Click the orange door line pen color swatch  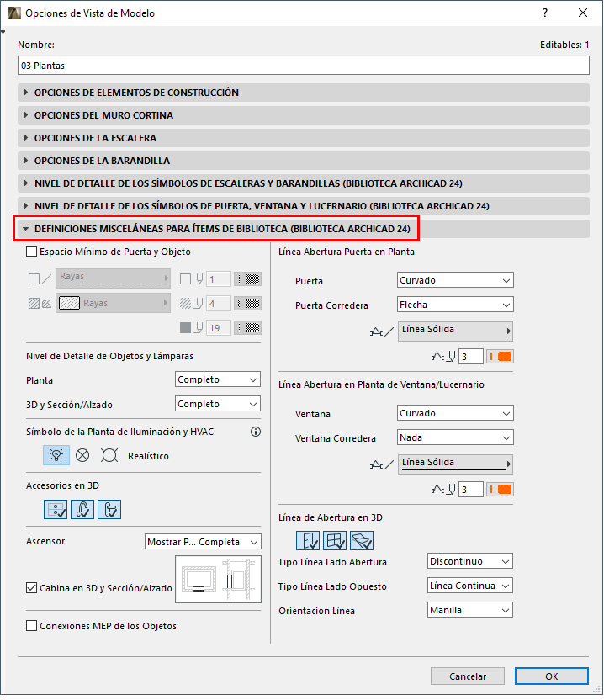click(500, 356)
